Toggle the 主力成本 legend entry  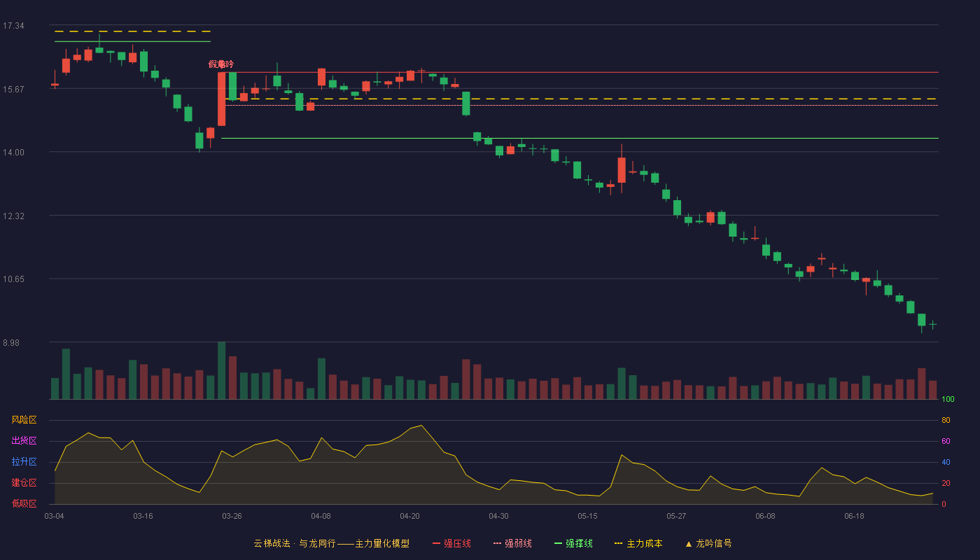tap(638, 543)
